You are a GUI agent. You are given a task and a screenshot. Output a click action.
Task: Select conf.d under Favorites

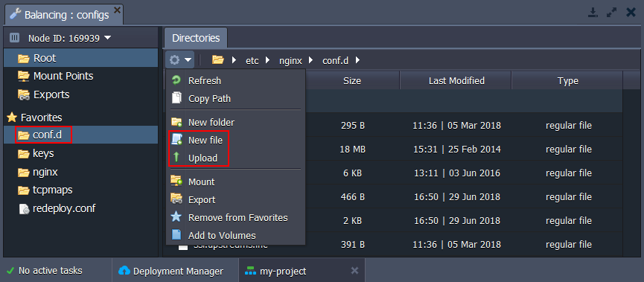(x=81, y=135)
